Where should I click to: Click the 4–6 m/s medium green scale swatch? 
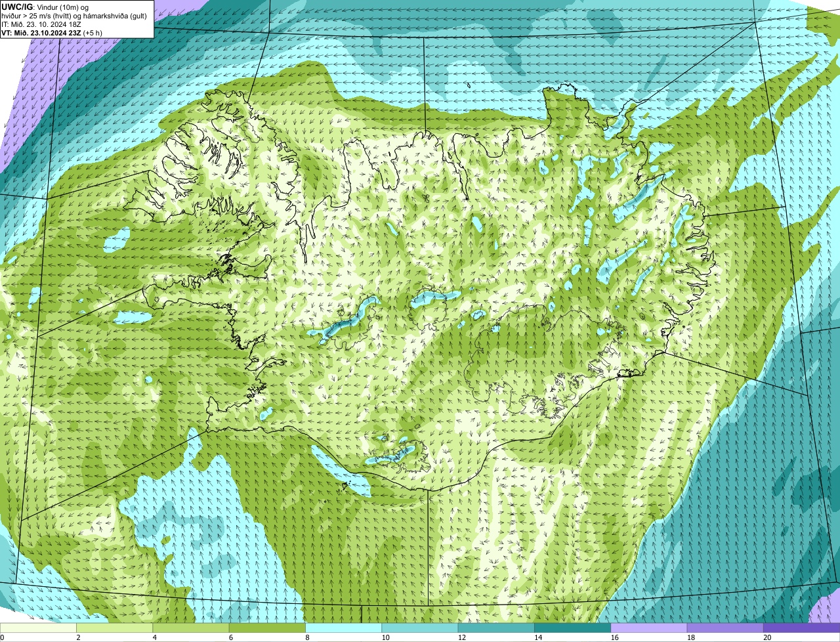click(x=191, y=628)
